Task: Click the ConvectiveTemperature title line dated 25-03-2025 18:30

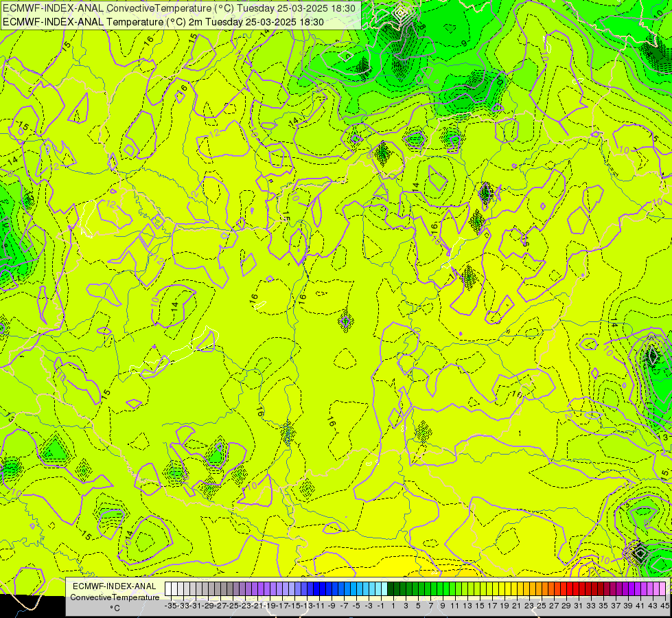Action: [x=179, y=8]
